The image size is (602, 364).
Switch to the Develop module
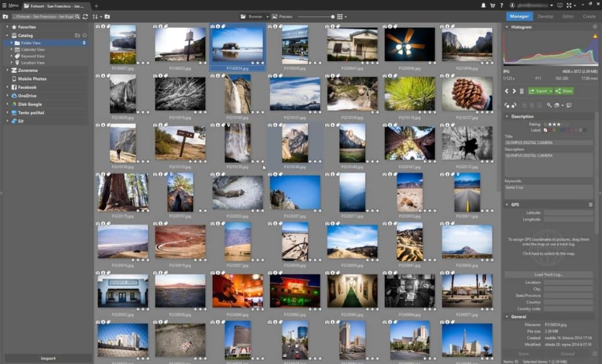pos(546,16)
